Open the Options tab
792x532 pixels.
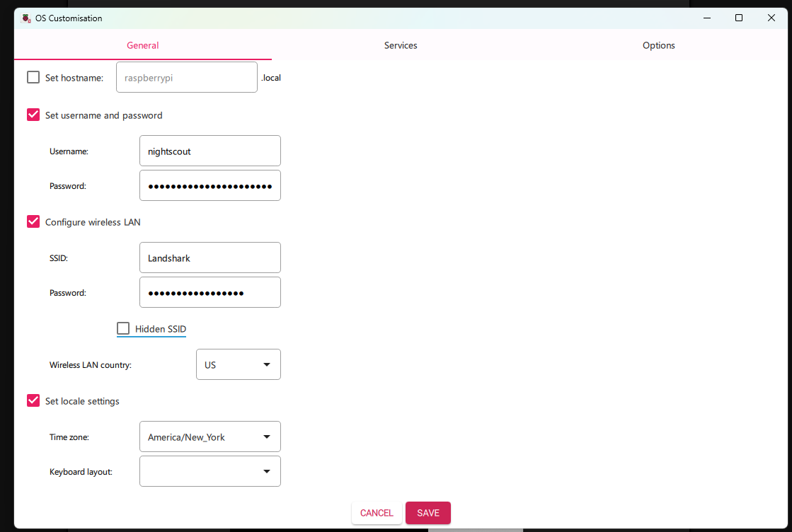(658, 45)
